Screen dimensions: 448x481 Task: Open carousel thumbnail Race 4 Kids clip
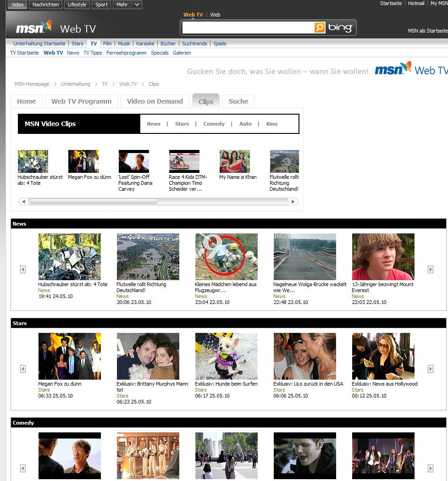[184, 161]
